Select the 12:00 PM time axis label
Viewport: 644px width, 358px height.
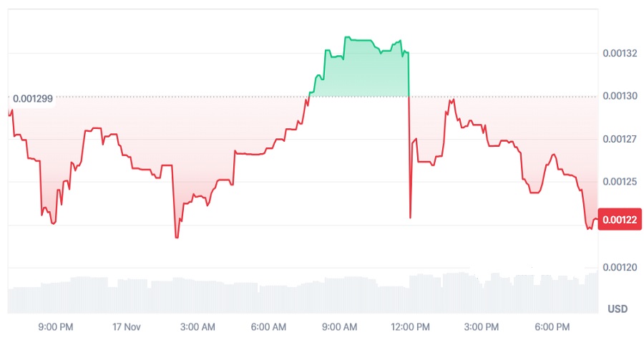click(411, 327)
